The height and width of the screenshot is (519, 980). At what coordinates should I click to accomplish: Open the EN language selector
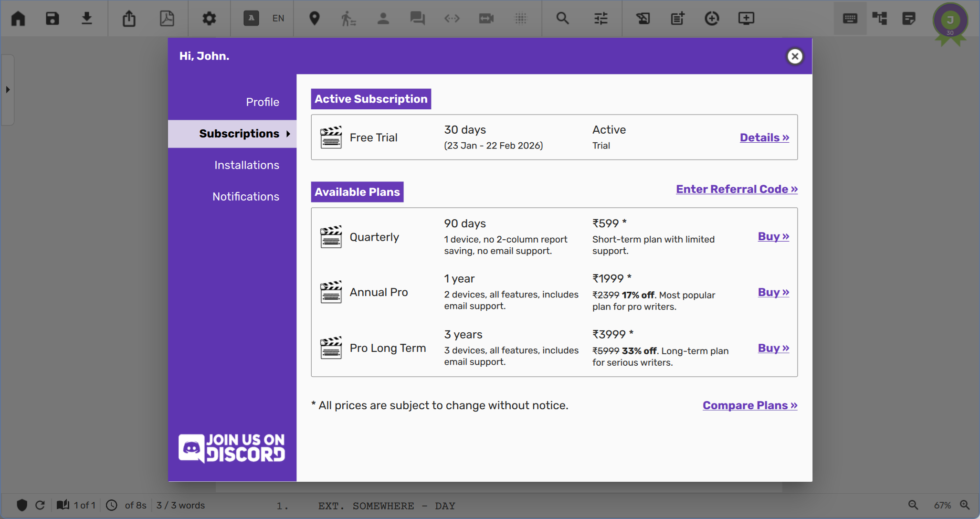tap(278, 18)
